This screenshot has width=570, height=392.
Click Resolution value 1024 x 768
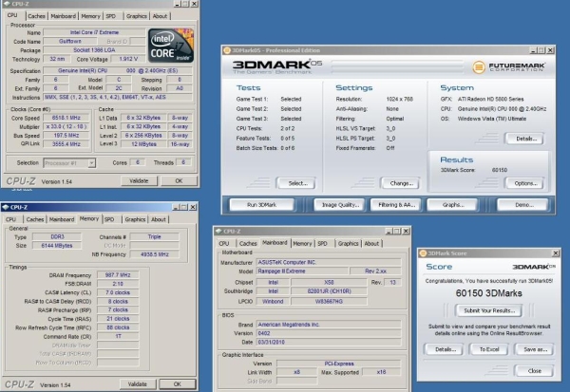click(400, 99)
